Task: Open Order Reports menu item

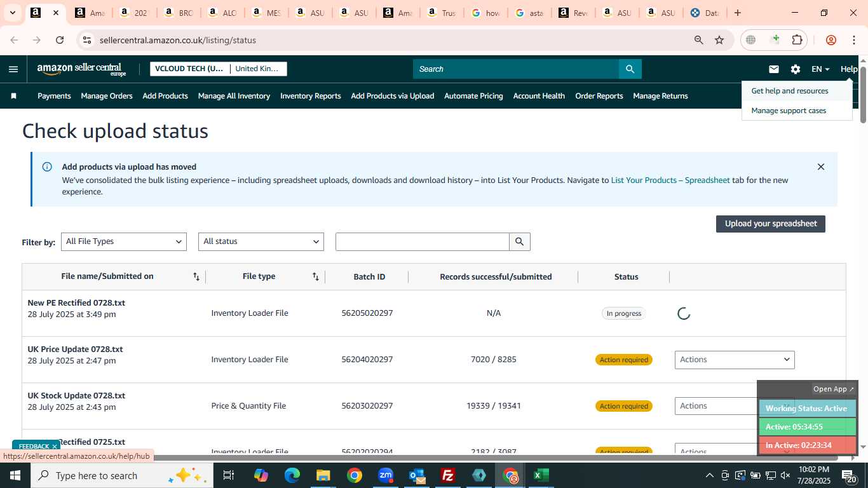Action: (599, 96)
